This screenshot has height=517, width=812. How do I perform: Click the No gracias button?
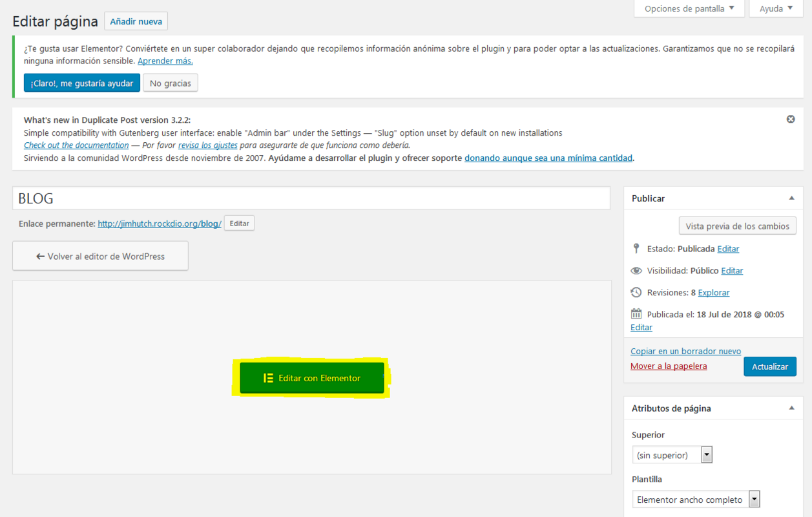point(171,83)
